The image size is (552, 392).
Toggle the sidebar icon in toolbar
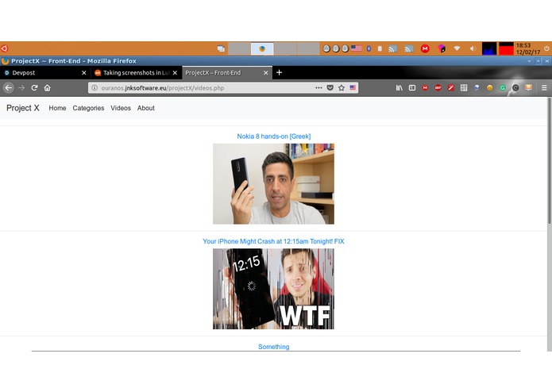(412, 88)
